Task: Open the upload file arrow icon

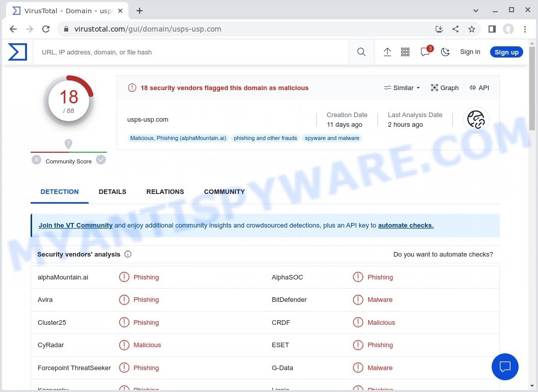Action: pos(387,52)
